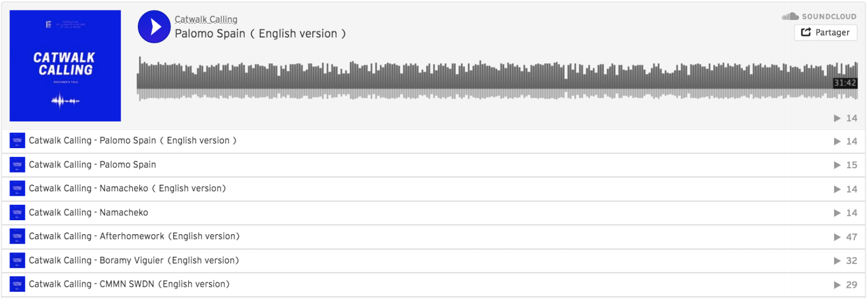
Task: Open the Catwalk Calling artist link
Action: [x=206, y=19]
